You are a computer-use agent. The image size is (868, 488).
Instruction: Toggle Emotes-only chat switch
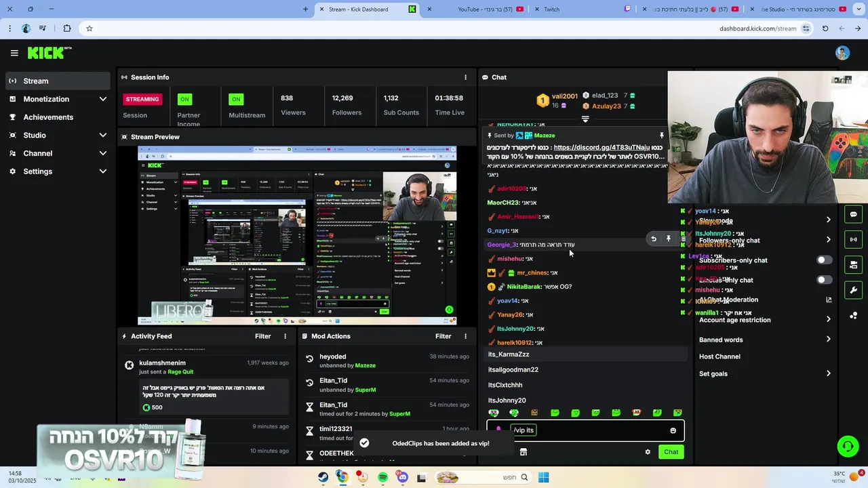[824, 280]
